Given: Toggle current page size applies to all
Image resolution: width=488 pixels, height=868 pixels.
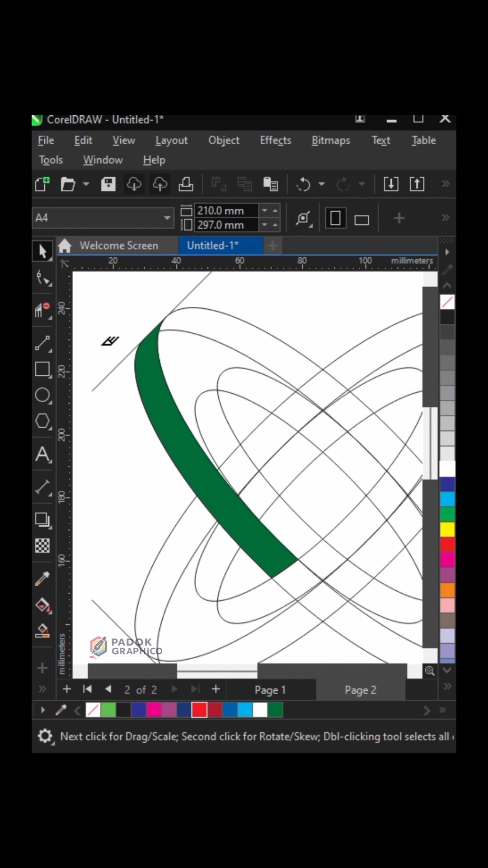Looking at the screenshot, I should coord(304,218).
